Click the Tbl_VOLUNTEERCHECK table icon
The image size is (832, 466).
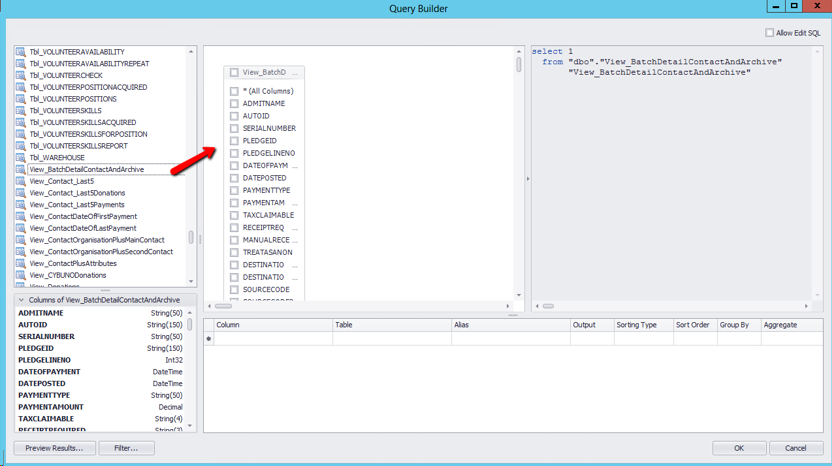[x=21, y=75]
